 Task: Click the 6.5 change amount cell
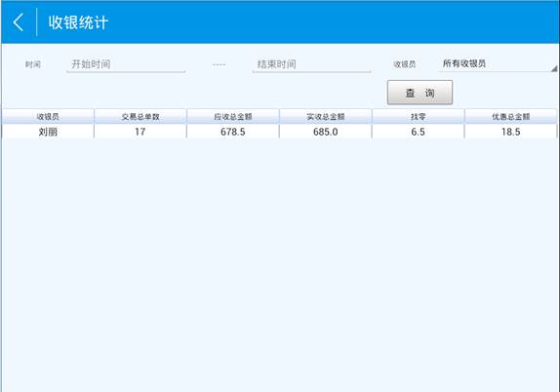pos(418,132)
